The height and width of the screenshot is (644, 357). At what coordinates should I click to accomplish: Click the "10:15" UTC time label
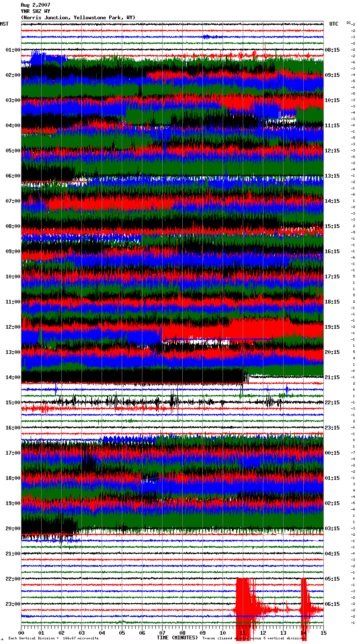pyautogui.click(x=332, y=100)
